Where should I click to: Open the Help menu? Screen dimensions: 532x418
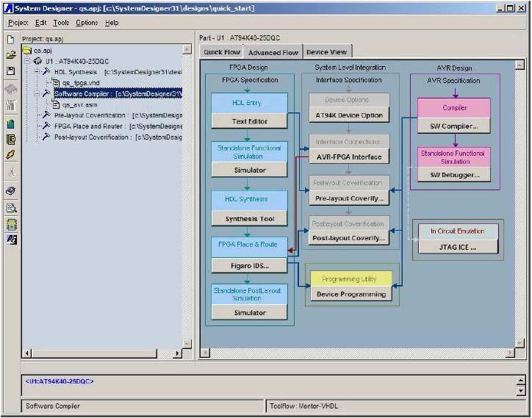112,23
